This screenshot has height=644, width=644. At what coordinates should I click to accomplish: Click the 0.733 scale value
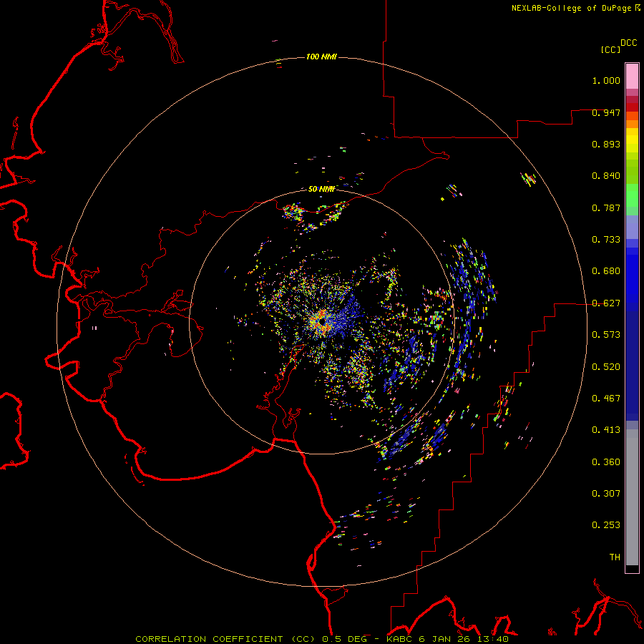606,240
